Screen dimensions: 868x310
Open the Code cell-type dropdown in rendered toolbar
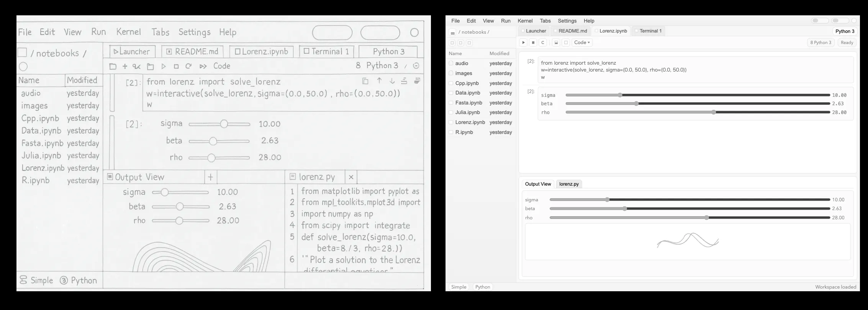[582, 42]
